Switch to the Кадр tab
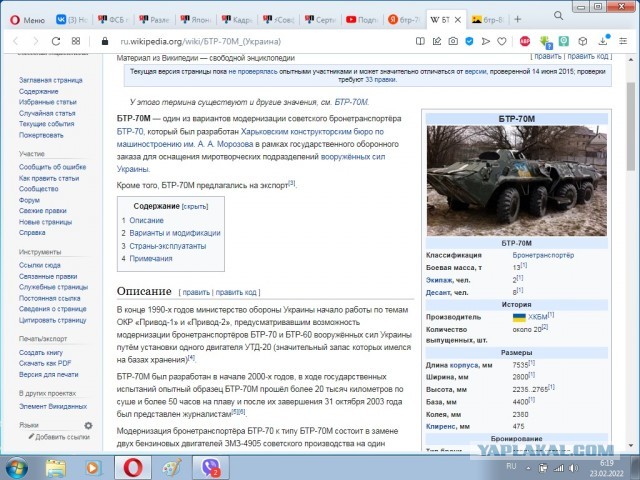 (237, 20)
